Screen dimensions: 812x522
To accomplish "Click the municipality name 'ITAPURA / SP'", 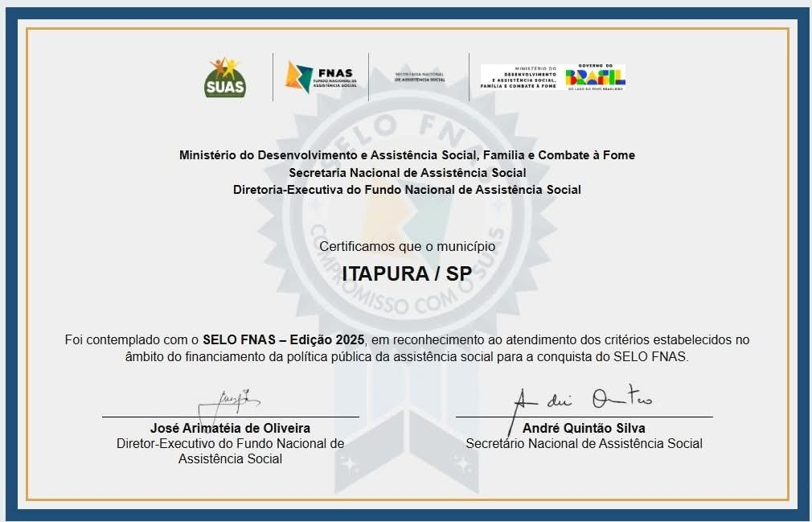I will pos(407,273).
